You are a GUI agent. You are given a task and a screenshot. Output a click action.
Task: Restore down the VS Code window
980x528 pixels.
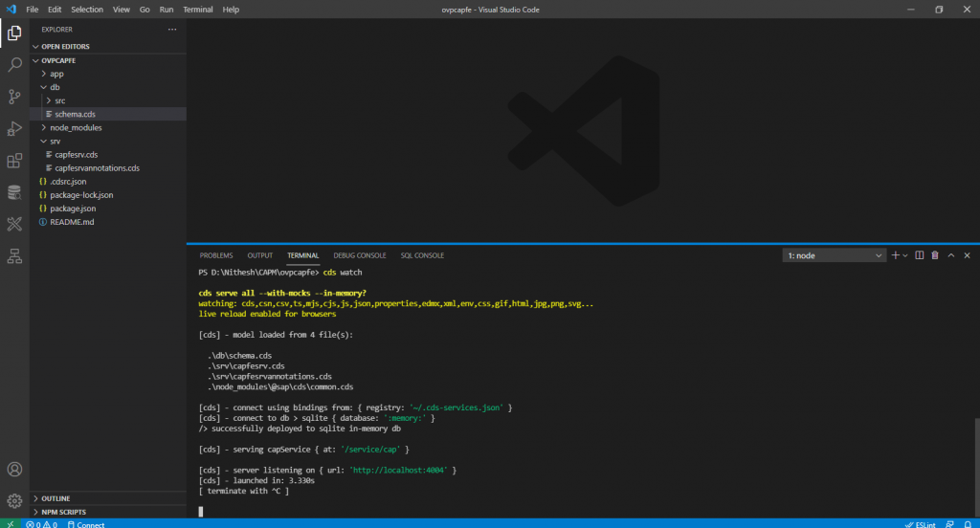(939, 10)
